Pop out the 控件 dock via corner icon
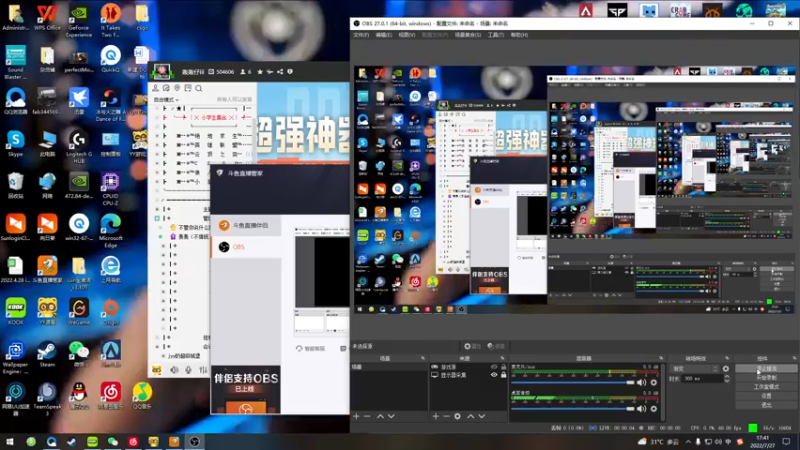 click(794, 358)
